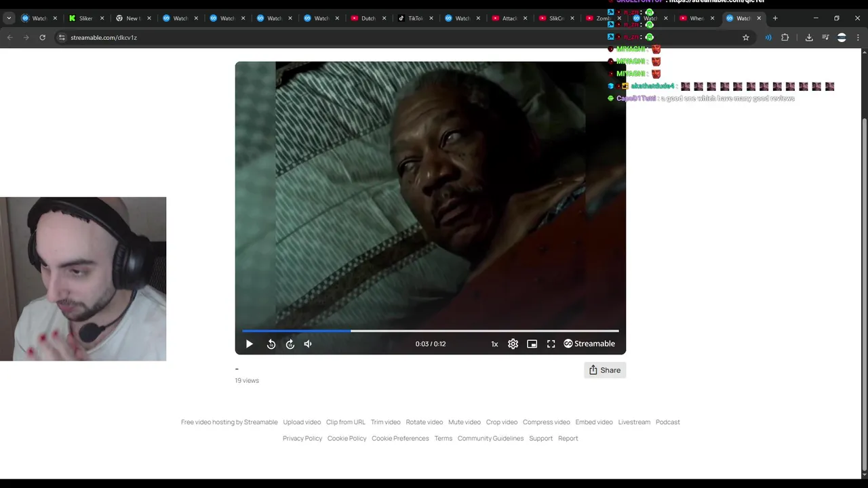This screenshot has width=868, height=488.
Task: Rewind the video using the back-skip icon
Action: 271,344
